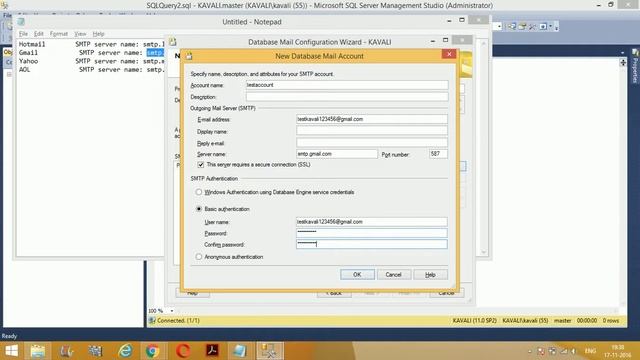The image size is (640, 360).
Task: Click the SQL Server Management Studio taskbar icon
Action: (269, 351)
